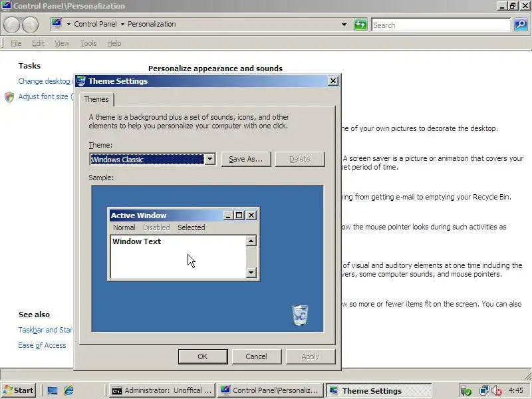The image size is (532, 399).
Task: Open the Start menu
Action: pos(19,390)
